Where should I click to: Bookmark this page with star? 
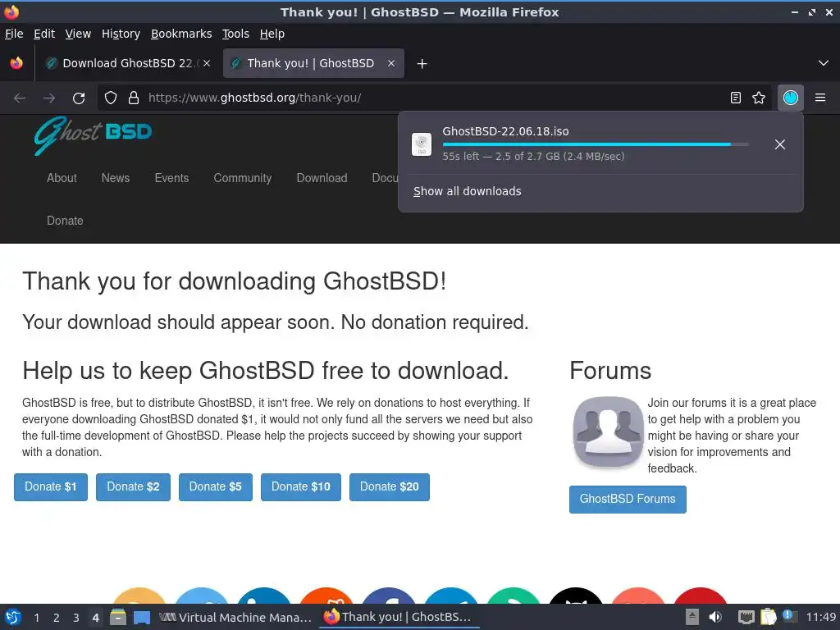[x=759, y=98]
